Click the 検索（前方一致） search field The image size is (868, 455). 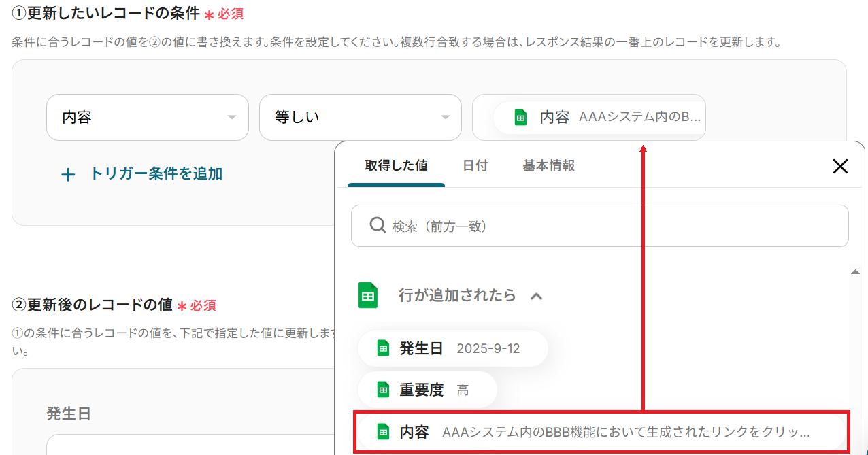600,226
